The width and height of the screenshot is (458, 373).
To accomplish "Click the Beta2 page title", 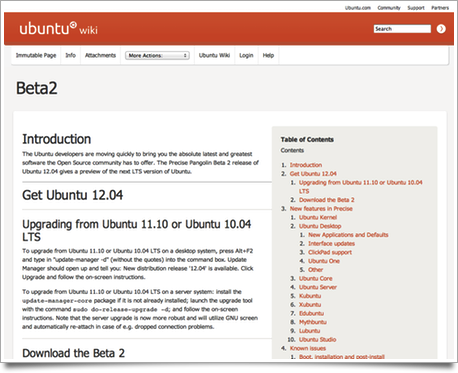I will (37, 88).
